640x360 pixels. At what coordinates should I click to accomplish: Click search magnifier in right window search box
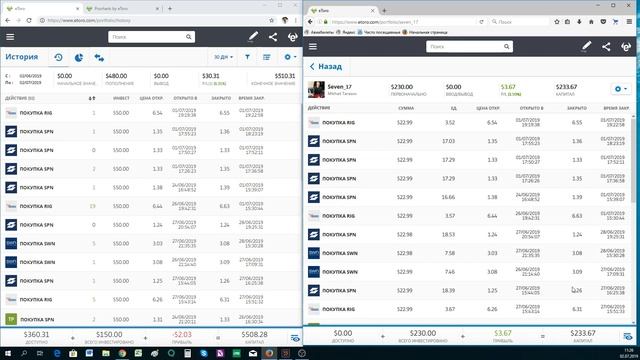(507, 47)
